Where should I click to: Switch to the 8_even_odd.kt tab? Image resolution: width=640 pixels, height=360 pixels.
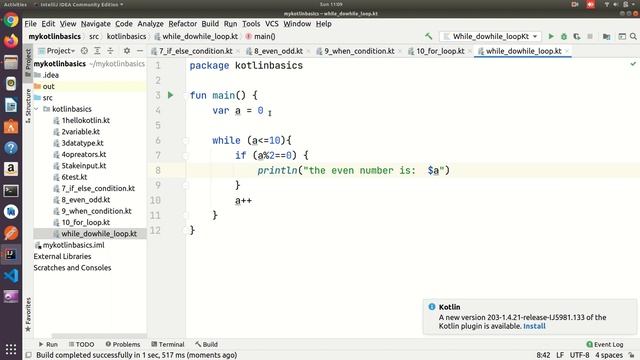coord(278,51)
